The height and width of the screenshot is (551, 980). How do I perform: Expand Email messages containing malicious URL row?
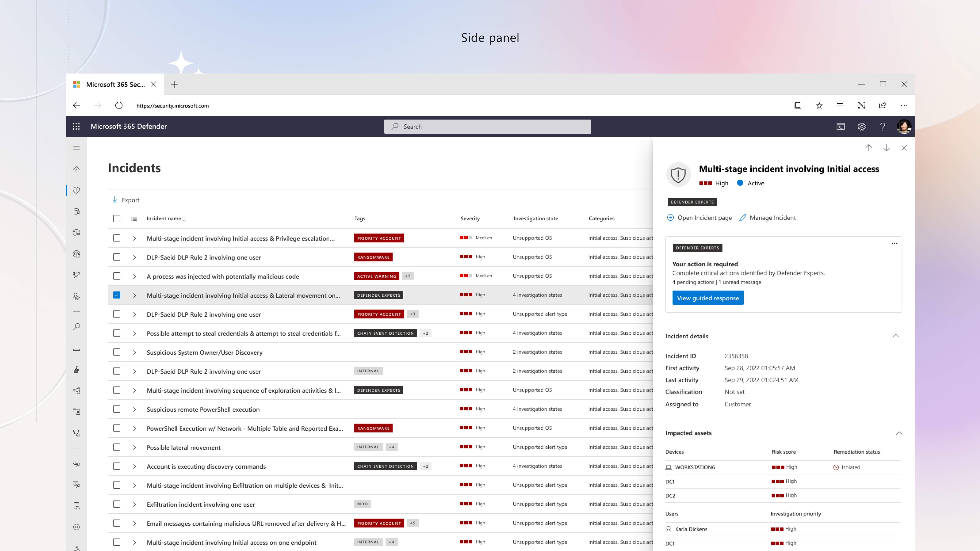pos(134,524)
